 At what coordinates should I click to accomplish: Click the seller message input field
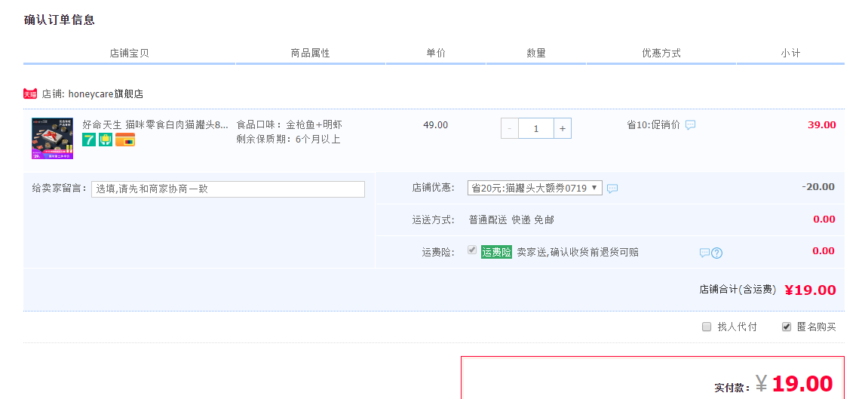[228, 189]
